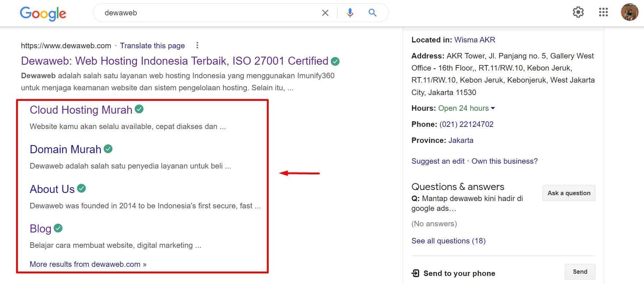This screenshot has width=644, height=284.
Task: Click snippet Dewaweb was founded in 2014
Action: 145,206
